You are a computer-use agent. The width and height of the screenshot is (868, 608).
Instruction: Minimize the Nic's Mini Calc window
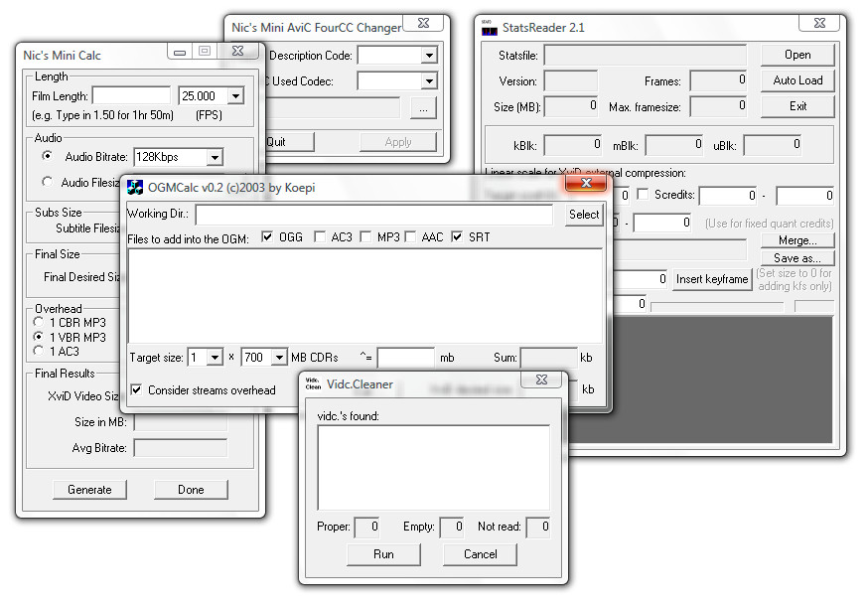[180, 52]
